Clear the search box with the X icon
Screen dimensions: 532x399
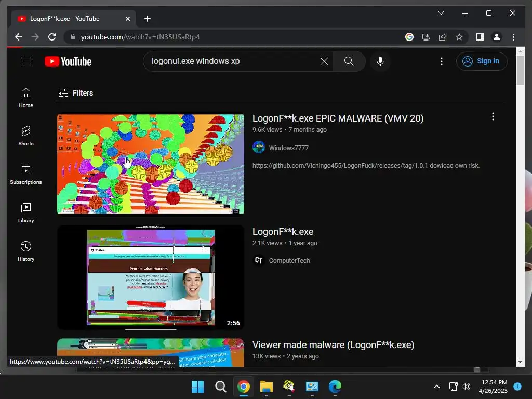click(324, 61)
